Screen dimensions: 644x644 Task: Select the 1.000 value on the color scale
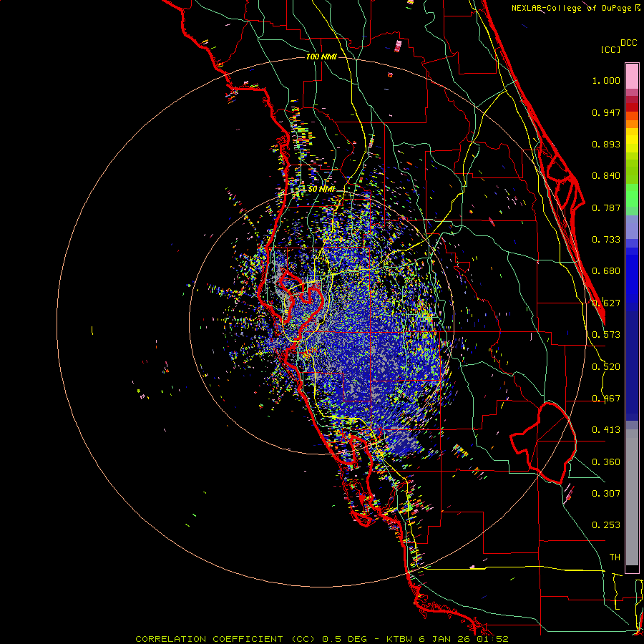coord(606,80)
